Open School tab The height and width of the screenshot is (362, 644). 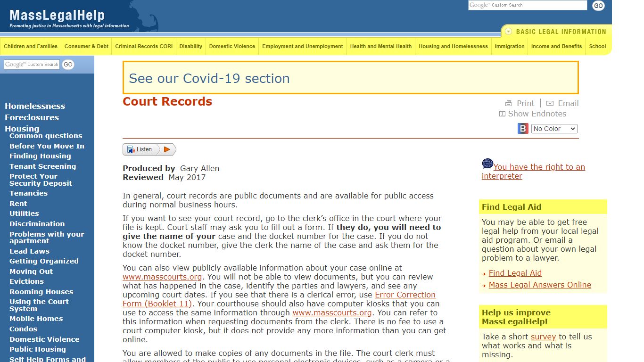[x=597, y=46]
